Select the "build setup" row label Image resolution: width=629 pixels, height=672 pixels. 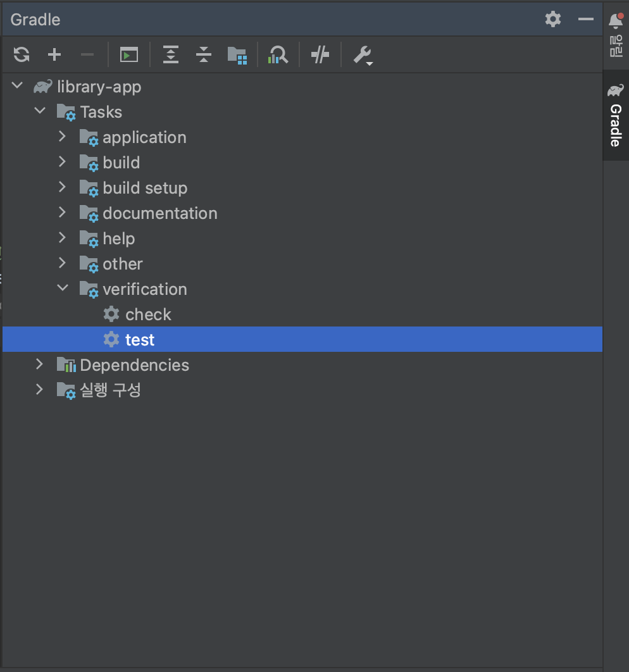(146, 188)
